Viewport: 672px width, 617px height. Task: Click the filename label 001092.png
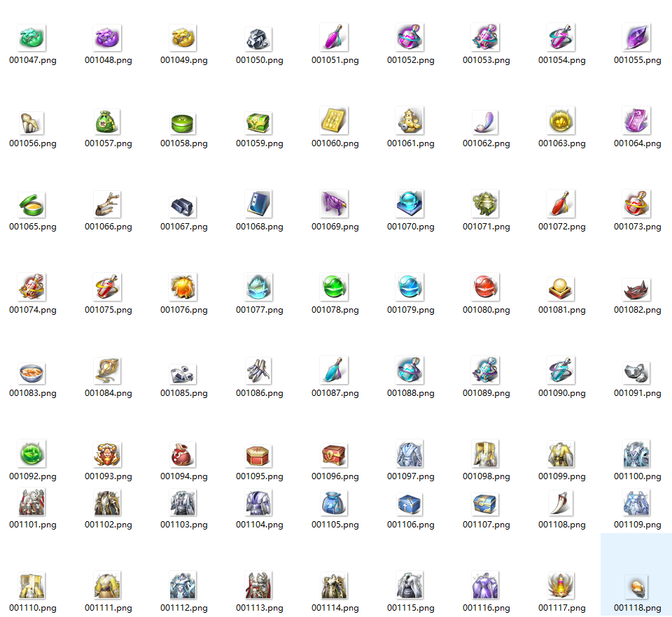point(31,476)
